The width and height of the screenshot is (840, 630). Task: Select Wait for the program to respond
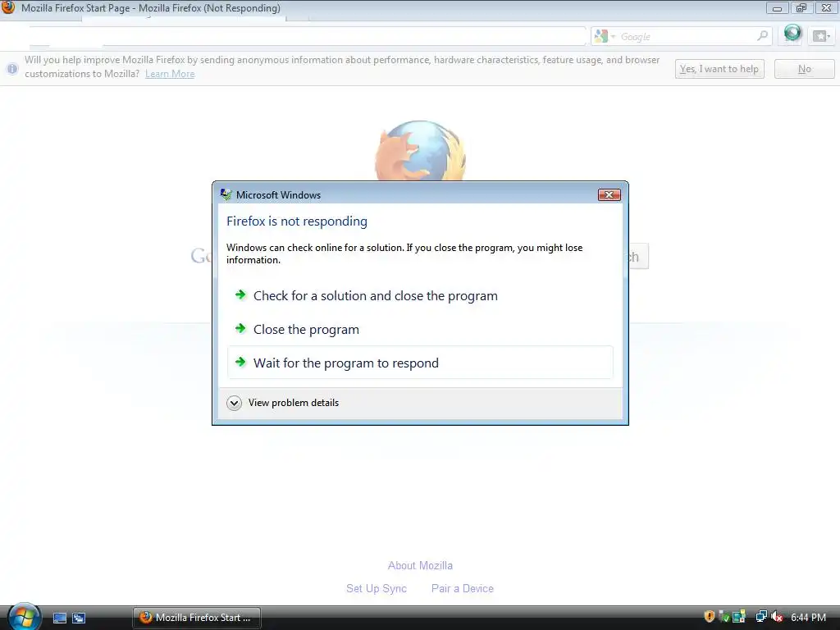click(420, 363)
